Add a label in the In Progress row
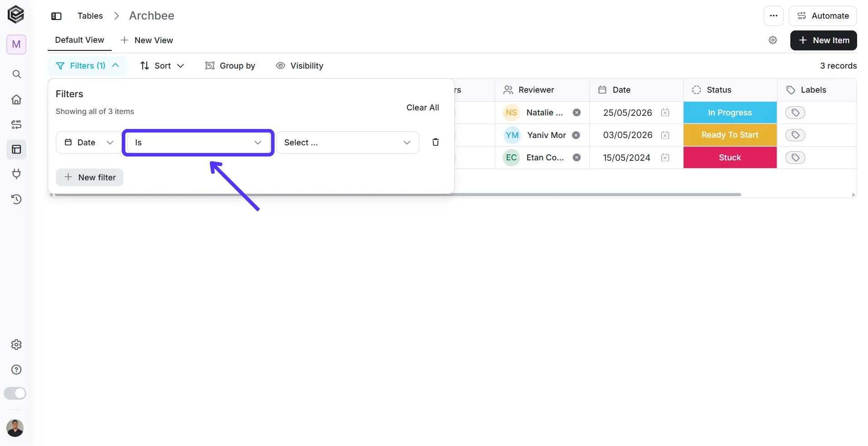This screenshot has width=868, height=446. point(795,113)
